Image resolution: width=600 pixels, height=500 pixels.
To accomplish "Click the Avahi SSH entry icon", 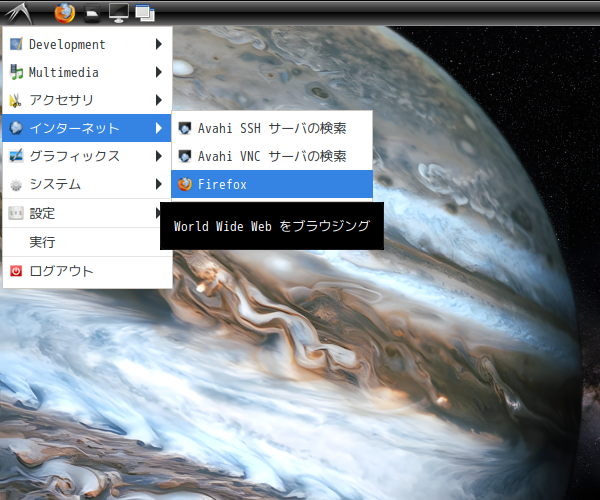I will click(x=185, y=128).
